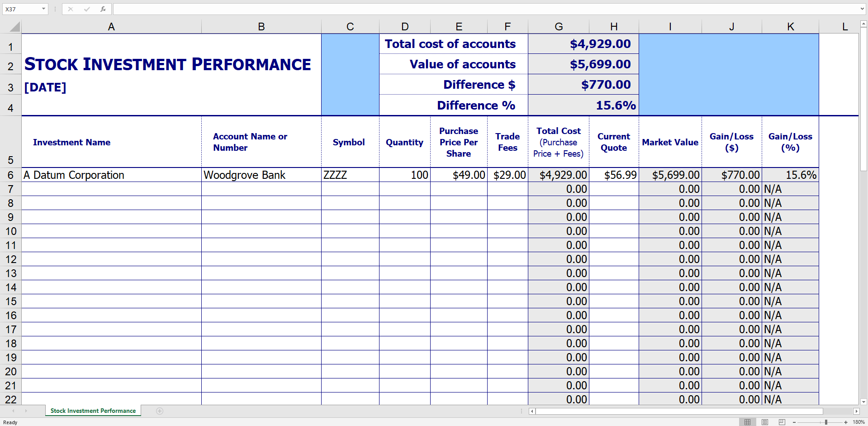Click the vertical scrollbar down arrow
This screenshot has height=426, width=868.
click(x=863, y=402)
